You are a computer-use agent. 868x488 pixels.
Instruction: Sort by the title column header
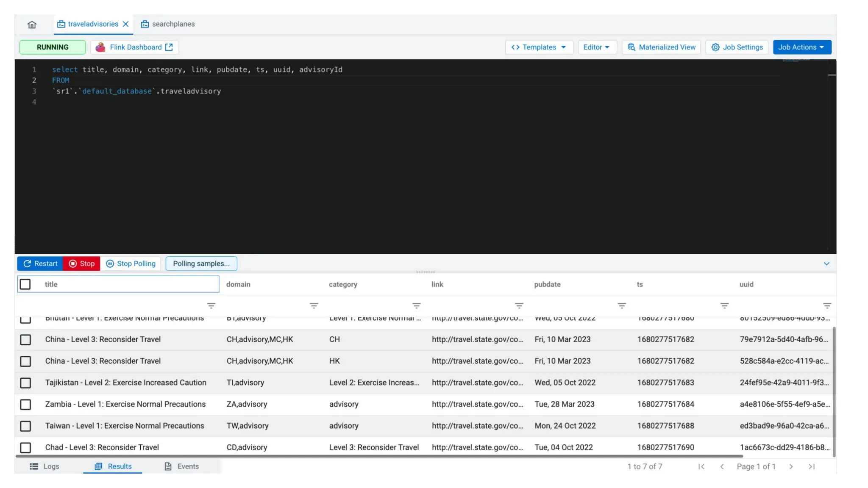click(x=51, y=284)
